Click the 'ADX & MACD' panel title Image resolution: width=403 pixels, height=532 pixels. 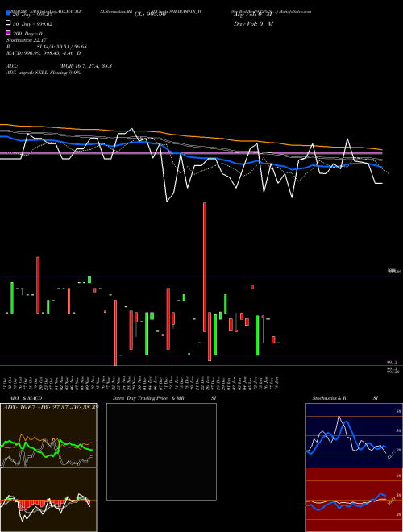[x=26, y=398]
